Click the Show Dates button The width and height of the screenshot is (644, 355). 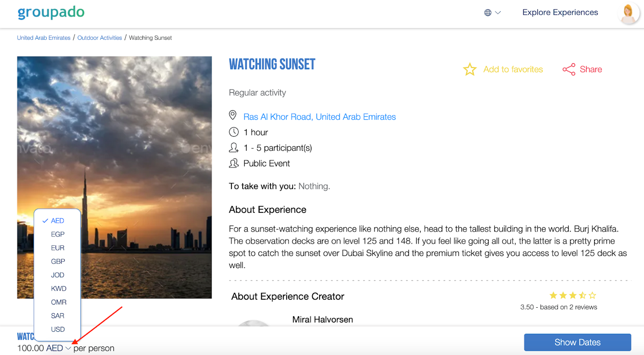tap(577, 342)
